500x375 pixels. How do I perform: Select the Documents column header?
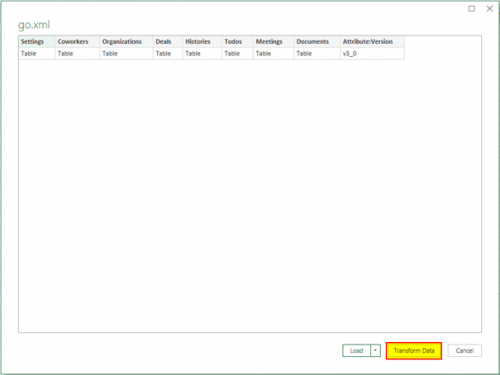pos(317,42)
